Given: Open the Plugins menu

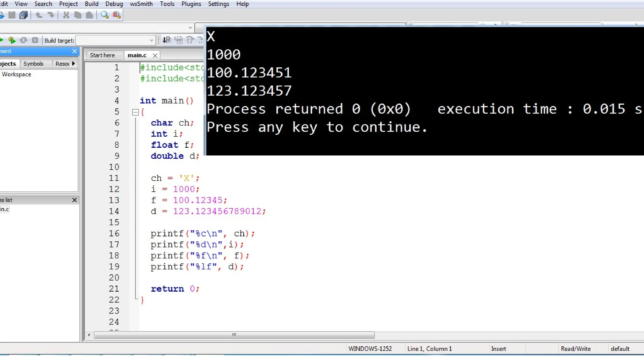Looking at the screenshot, I should (191, 4).
